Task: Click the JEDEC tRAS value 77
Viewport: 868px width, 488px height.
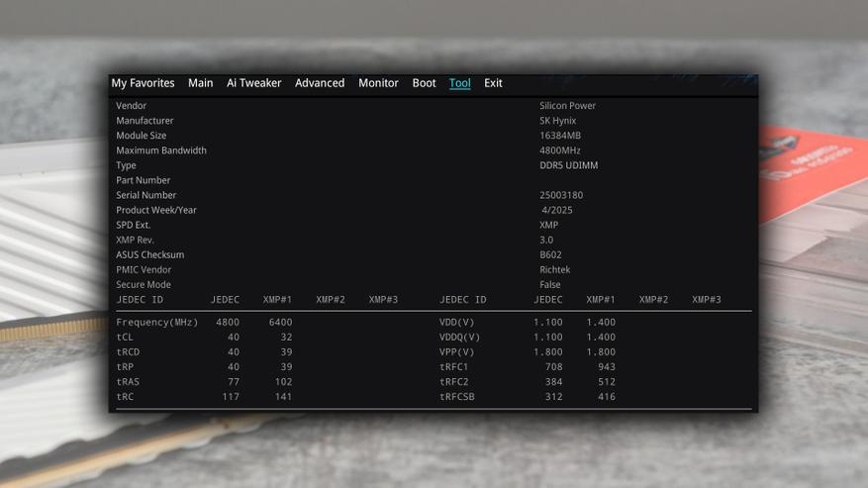Action: 234,382
